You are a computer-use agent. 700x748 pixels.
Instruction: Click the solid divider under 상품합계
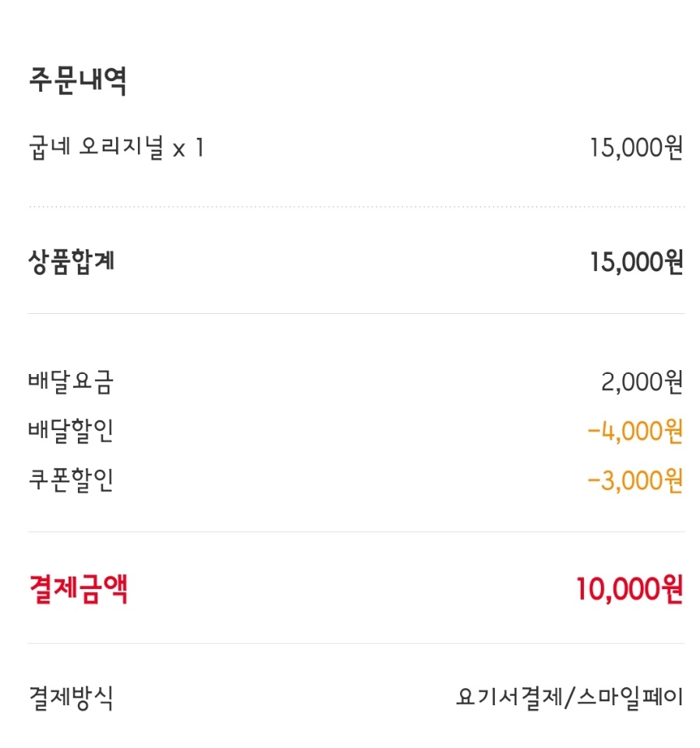355,313
